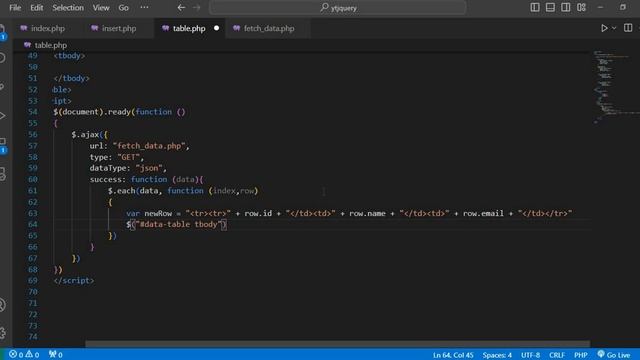Click the horizontal scrollbar of editor
Viewport: 640px width, 360px height.
click(x=337, y=344)
